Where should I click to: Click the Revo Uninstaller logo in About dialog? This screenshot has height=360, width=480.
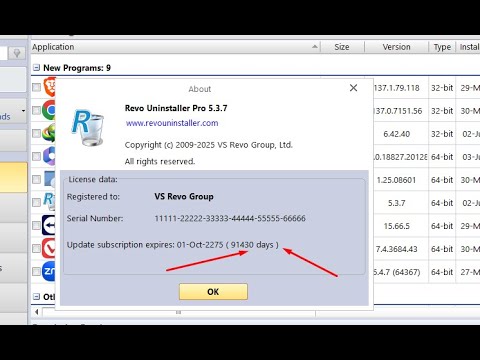88,128
